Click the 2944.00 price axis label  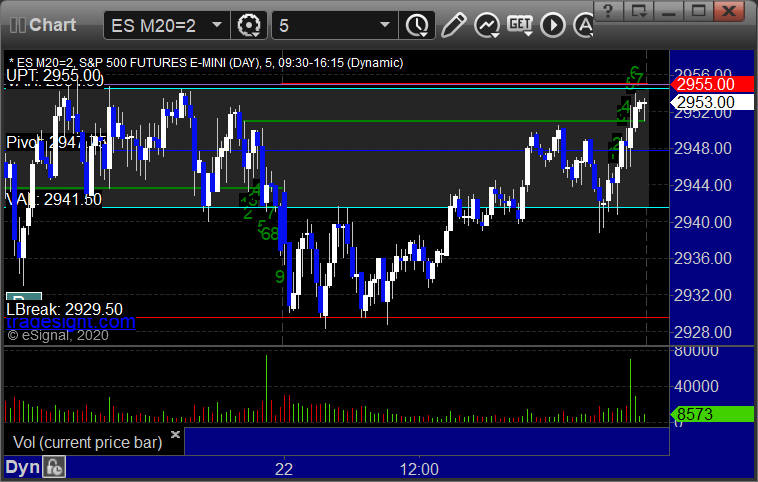tap(702, 185)
